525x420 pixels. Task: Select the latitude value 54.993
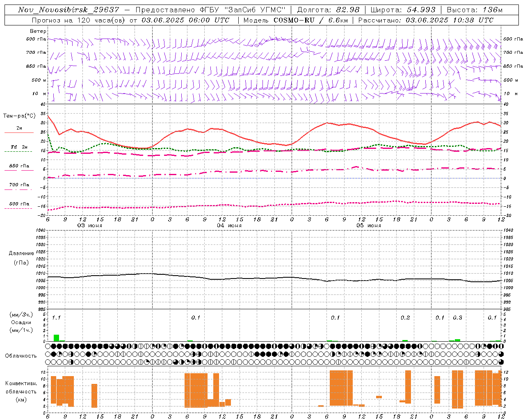point(421,10)
